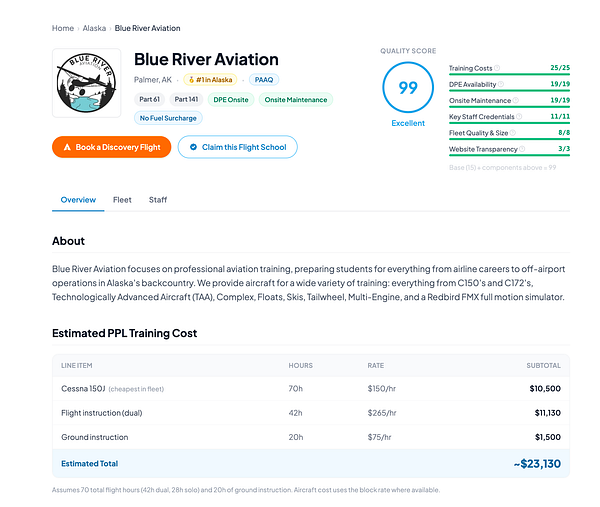600x507 pixels.
Task: Show Training Costs info tooltip icon
Action: point(497,68)
